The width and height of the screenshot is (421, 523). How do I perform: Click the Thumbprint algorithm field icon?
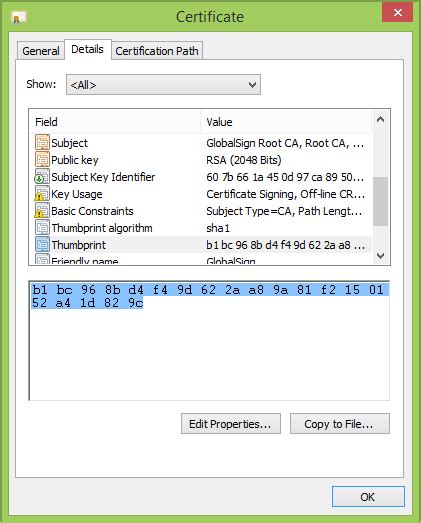coord(42,227)
